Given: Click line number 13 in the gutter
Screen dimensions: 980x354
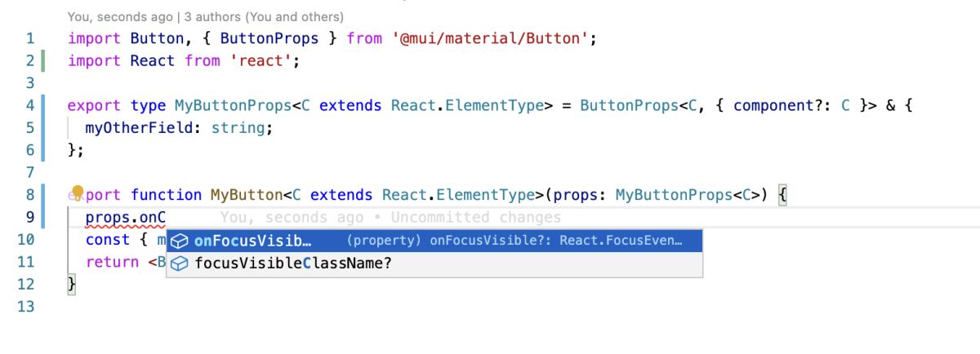Looking at the screenshot, I should 26,307.
